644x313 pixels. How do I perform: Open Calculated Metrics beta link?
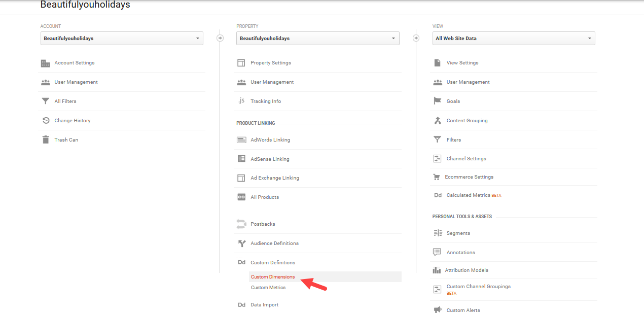(x=468, y=195)
